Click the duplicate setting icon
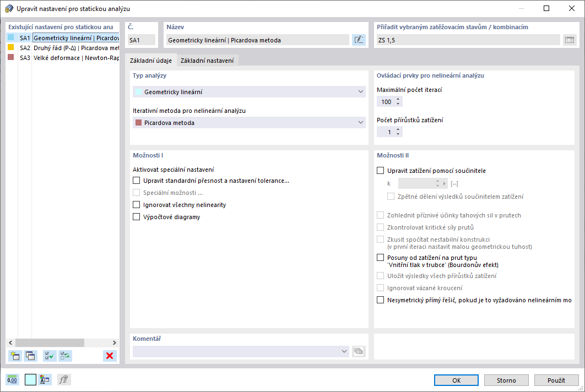Viewport: 585px width, 392px height. (30, 356)
